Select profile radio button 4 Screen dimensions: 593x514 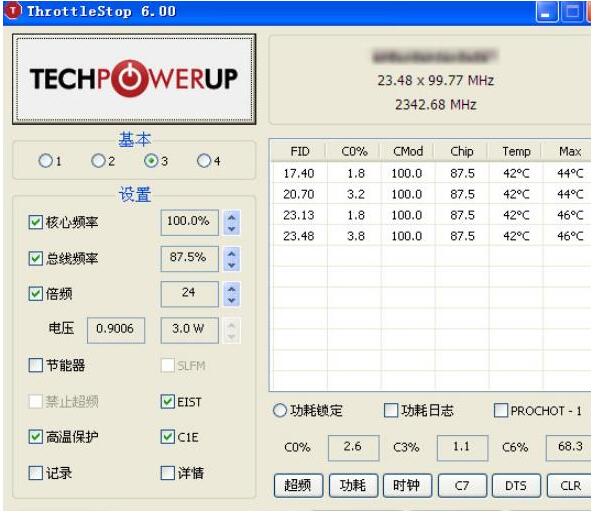pos(204,161)
